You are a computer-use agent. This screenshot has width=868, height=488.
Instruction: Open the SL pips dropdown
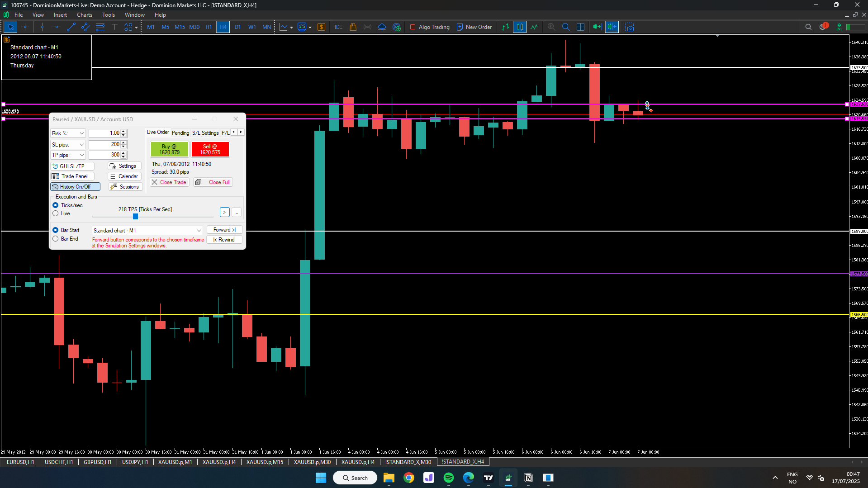[x=68, y=145]
